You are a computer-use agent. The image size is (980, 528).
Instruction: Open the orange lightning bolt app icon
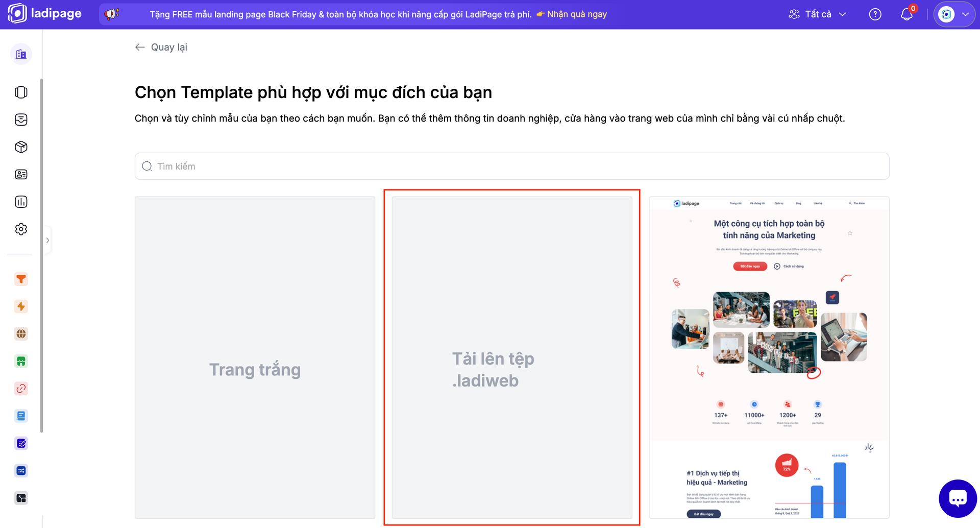click(21, 306)
